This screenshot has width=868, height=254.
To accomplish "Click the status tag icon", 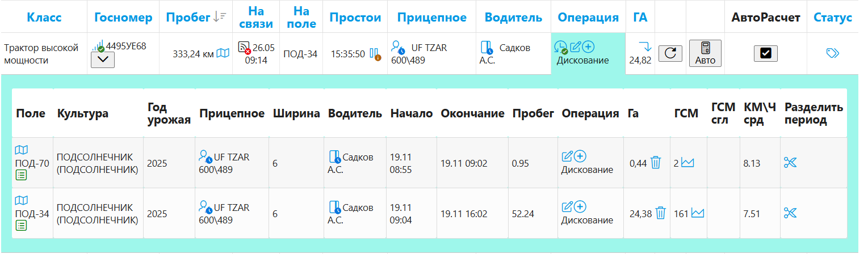I will [832, 53].
